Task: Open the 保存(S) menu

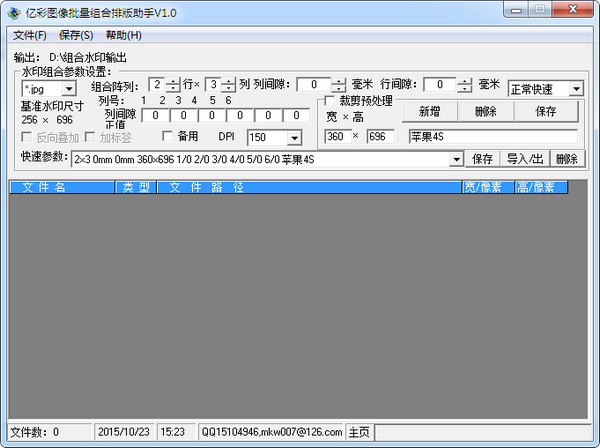Action: pos(76,35)
